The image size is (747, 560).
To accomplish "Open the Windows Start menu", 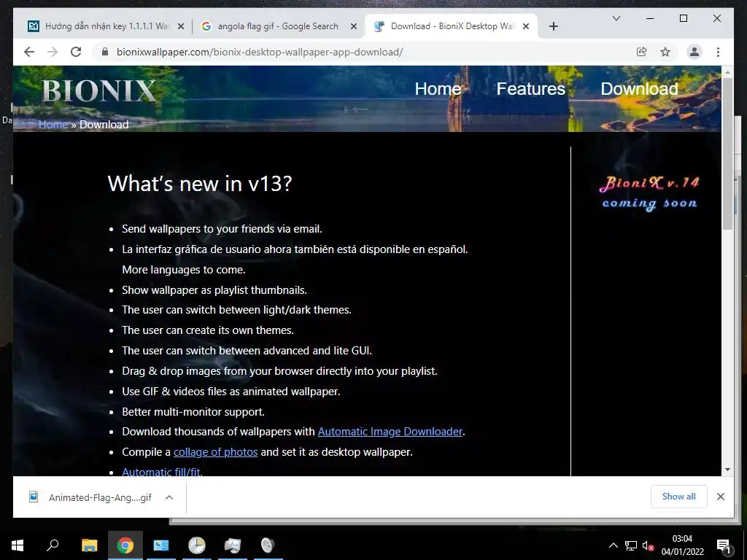I will click(18, 545).
